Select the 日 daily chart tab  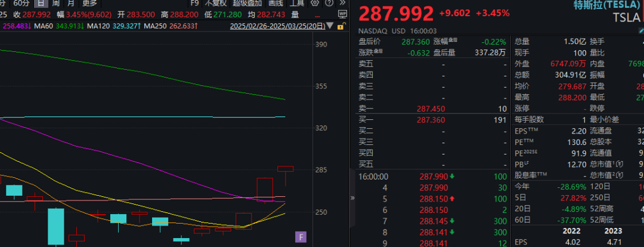tap(41, 4)
